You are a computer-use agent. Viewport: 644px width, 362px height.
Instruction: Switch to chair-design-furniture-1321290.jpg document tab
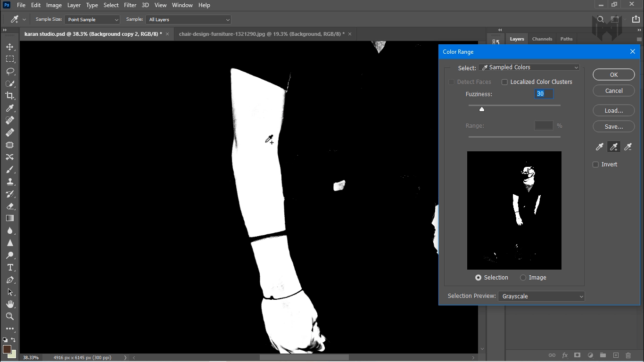pyautogui.click(x=262, y=34)
